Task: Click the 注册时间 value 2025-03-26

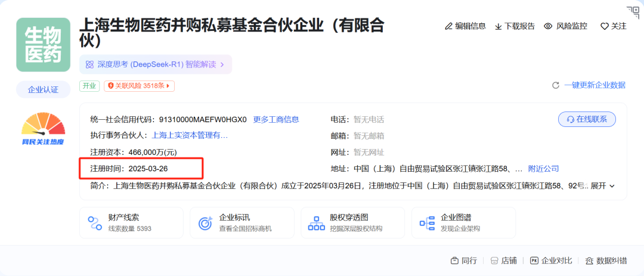Action: click(x=148, y=169)
